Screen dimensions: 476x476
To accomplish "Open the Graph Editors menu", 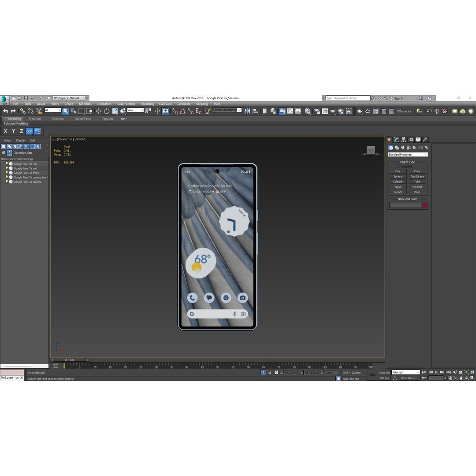I will 126,104.
